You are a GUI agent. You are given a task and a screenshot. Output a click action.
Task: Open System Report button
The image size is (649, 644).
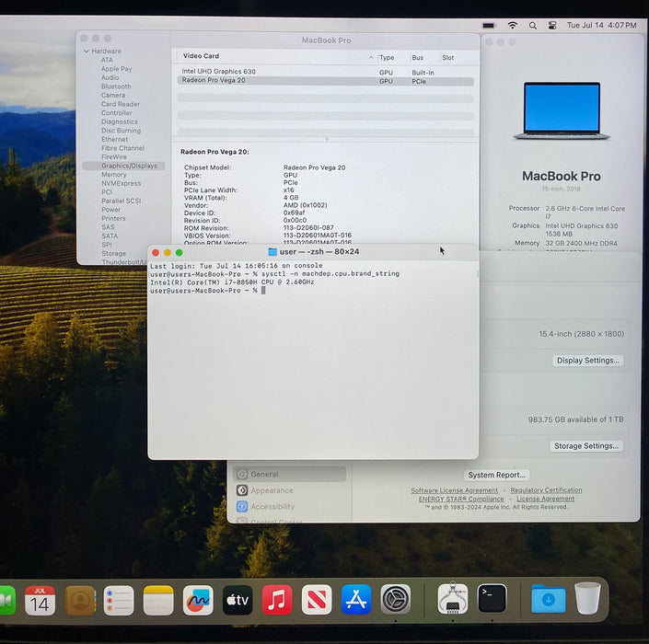(x=497, y=475)
